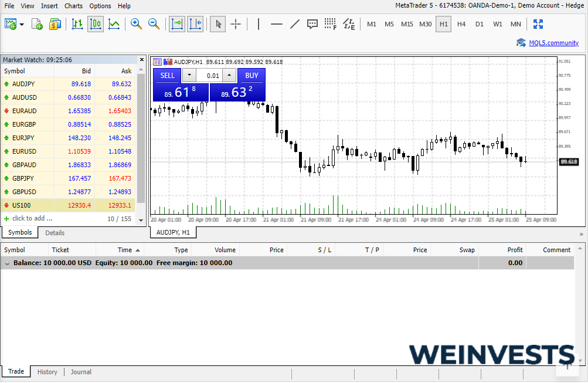Select the Symbols tab in Market Watch

20,233
